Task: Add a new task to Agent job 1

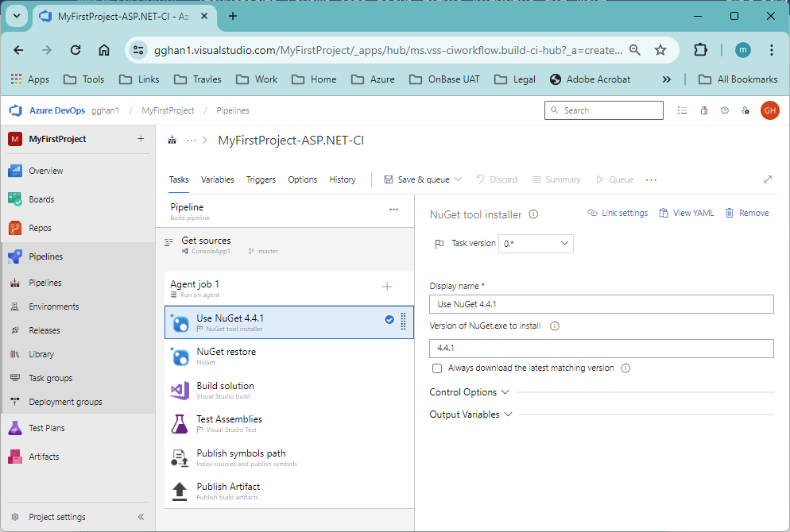Action: (387, 287)
